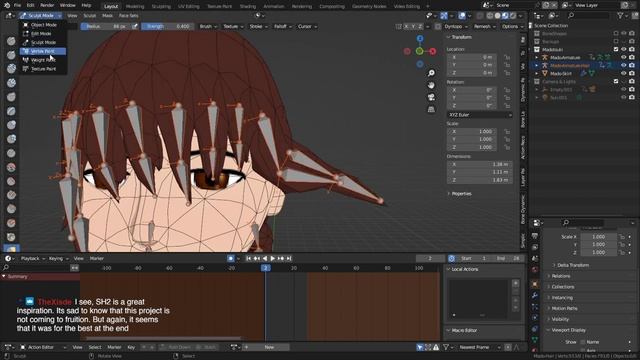Create a New action in Action Editor
The image size is (640, 360).
pyautogui.click(x=269, y=347)
